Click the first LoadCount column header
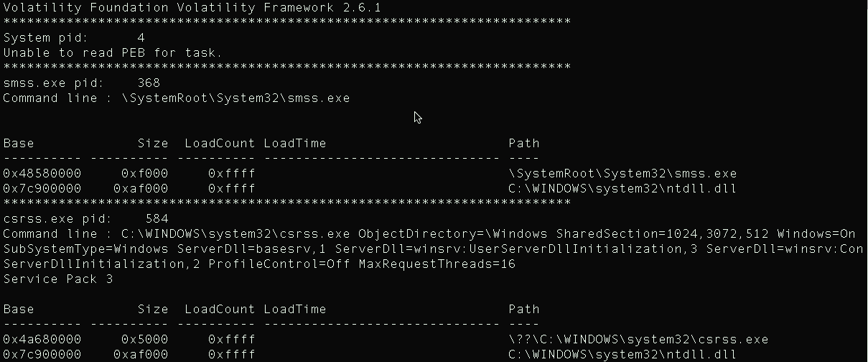Viewport: 868px width, 362px height. (220, 143)
